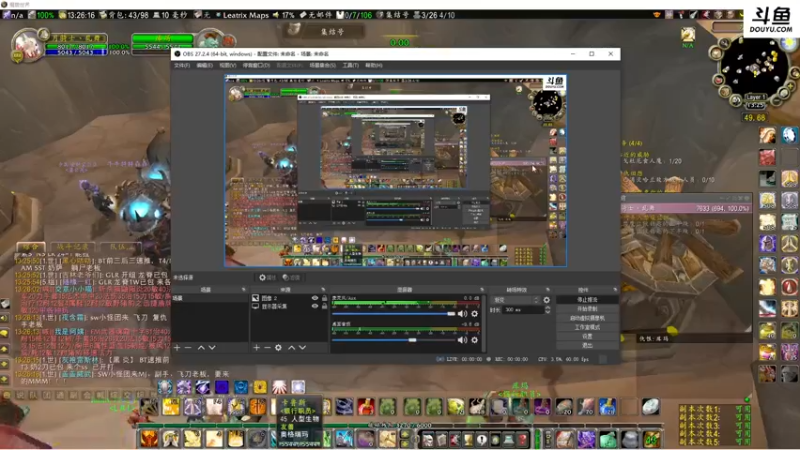This screenshot has width=800, height=450.
Task: Click the sound volume 17% indicator in top bar
Action: (284, 15)
